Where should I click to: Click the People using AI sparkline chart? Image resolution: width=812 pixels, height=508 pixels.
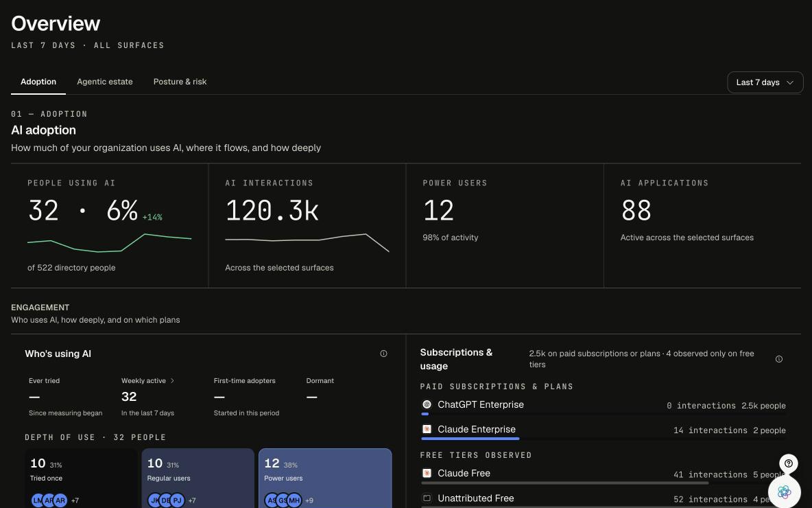(x=109, y=243)
